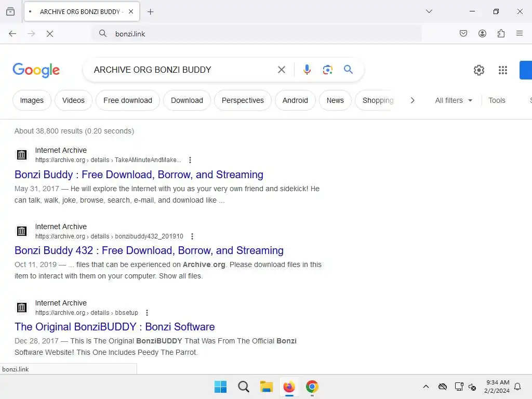Click archive.org URL ending in bbsetup
The image size is (532, 399).
(87, 312)
